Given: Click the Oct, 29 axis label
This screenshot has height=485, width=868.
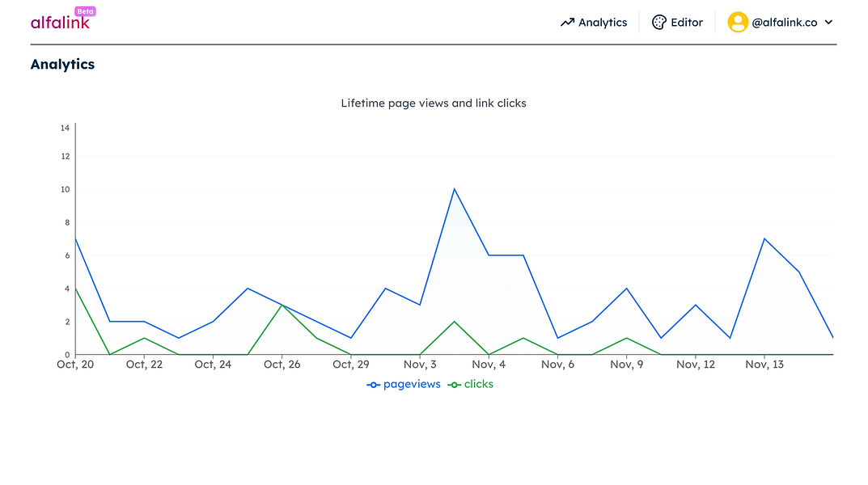Looking at the screenshot, I should coord(351,365).
